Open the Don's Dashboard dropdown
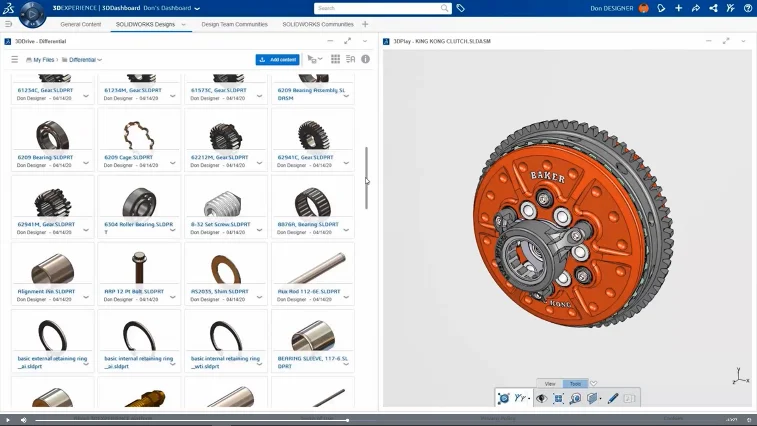 pyautogui.click(x=196, y=8)
